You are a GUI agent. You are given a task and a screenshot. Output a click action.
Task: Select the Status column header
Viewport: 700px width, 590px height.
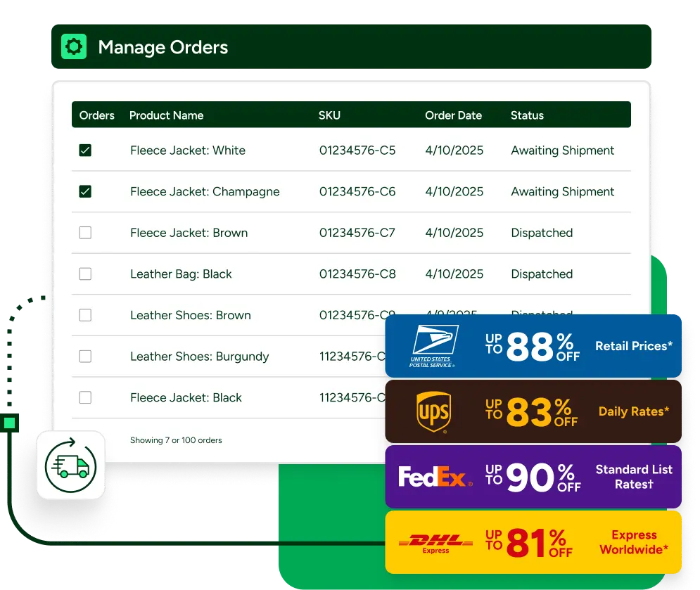(x=527, y=115)
